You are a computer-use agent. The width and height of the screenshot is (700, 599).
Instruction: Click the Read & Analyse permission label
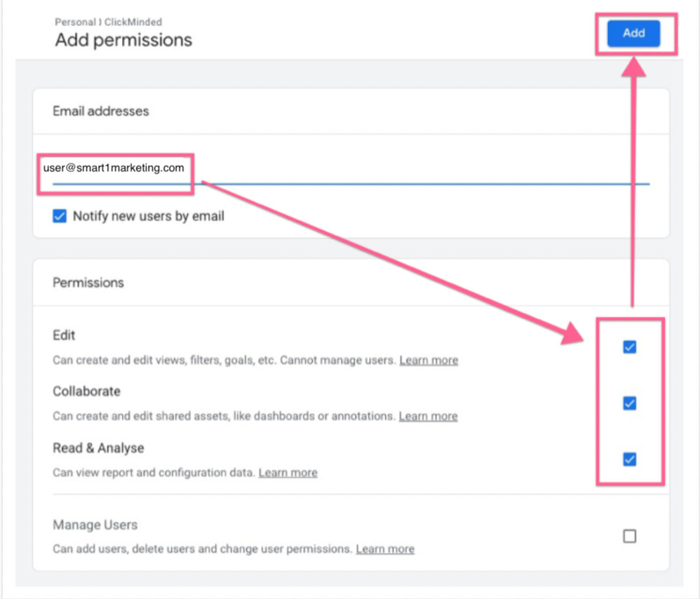tap(98, 447)
